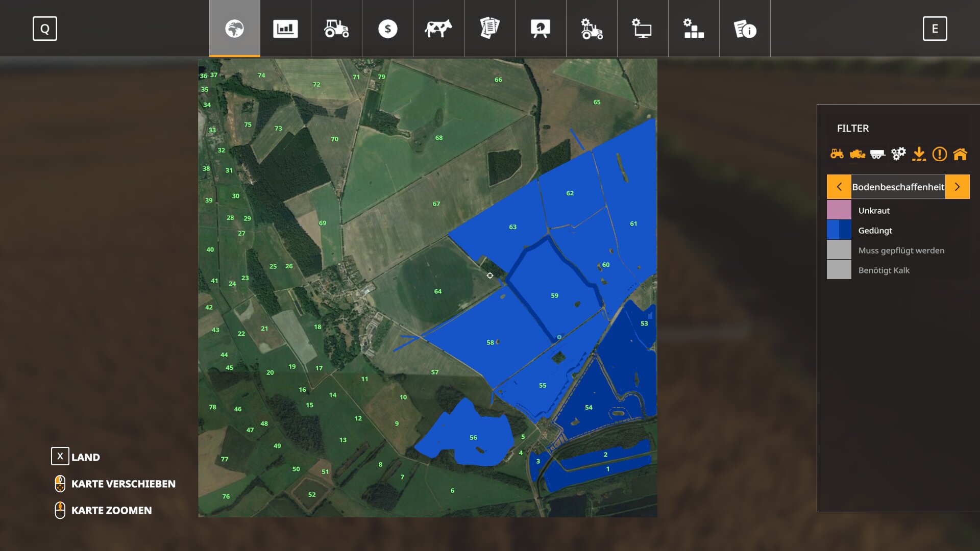
Task: Open the vehicles tractor tab
Action: pyautogui.click(x=336, y=29)
